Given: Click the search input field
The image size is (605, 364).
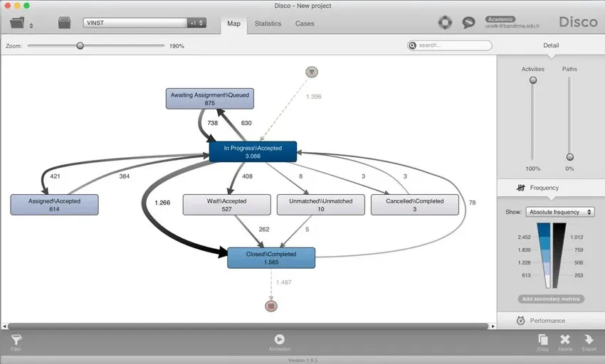Looking at the screenshot, I should (453, 45).
